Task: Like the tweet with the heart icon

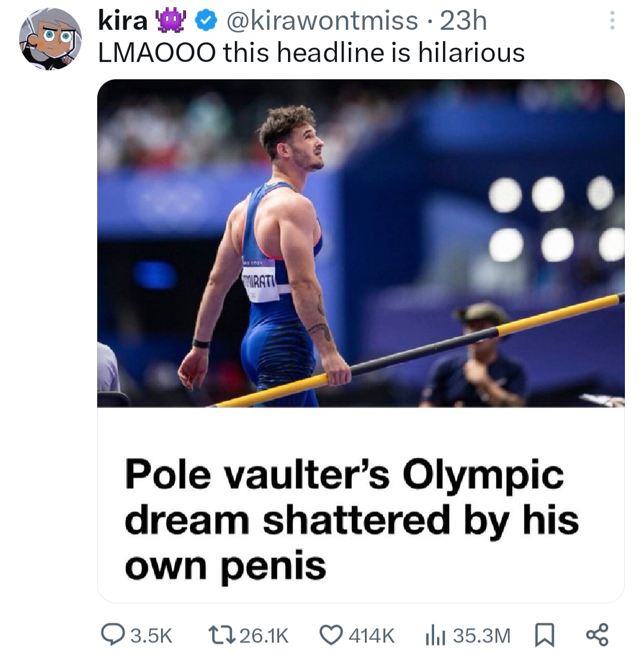Action: point(332,635)
